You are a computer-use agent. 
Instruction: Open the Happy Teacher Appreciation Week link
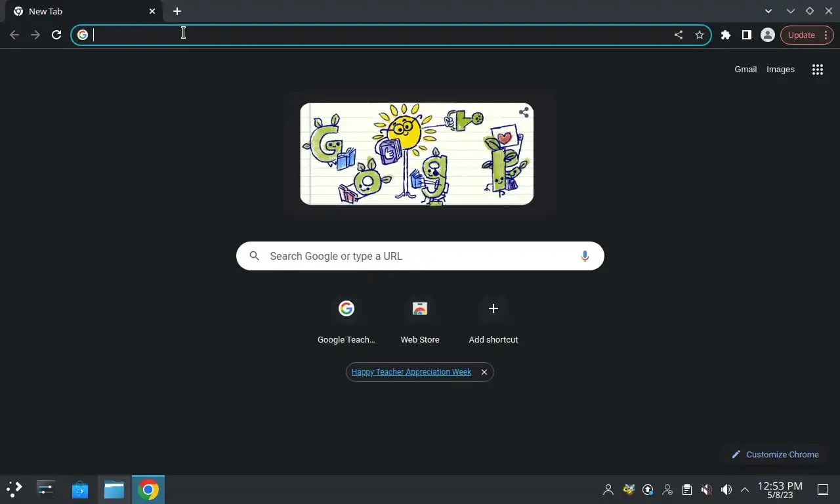pos(411,372)
